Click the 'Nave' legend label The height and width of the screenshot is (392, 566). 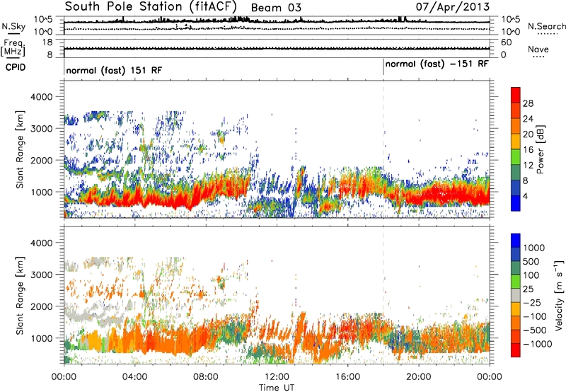point(538,49)
